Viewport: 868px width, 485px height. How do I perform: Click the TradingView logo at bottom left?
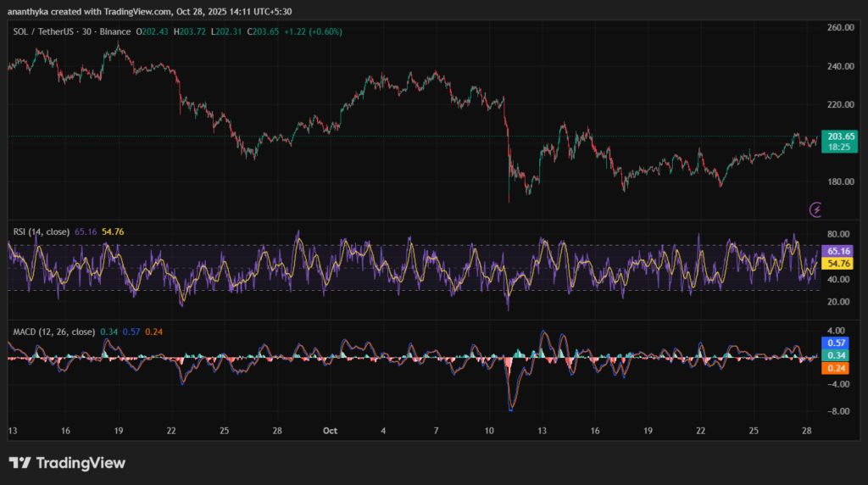(x=67, y=463)
